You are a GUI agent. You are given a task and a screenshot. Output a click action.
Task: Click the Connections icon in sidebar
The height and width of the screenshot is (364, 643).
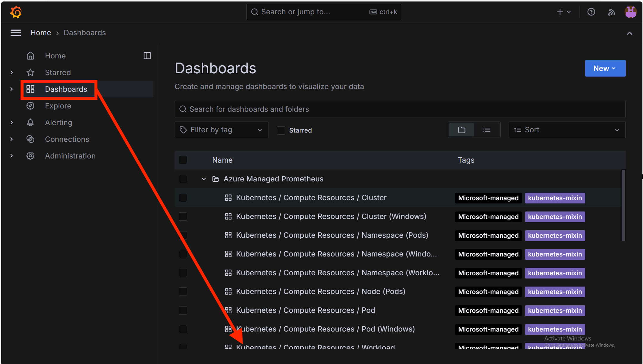coord(30,139)
